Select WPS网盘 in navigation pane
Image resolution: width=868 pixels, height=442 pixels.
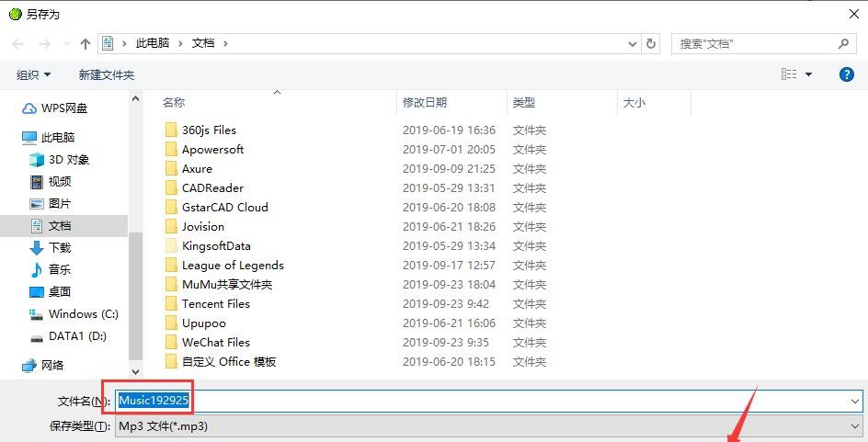click(x=55, y=108)
